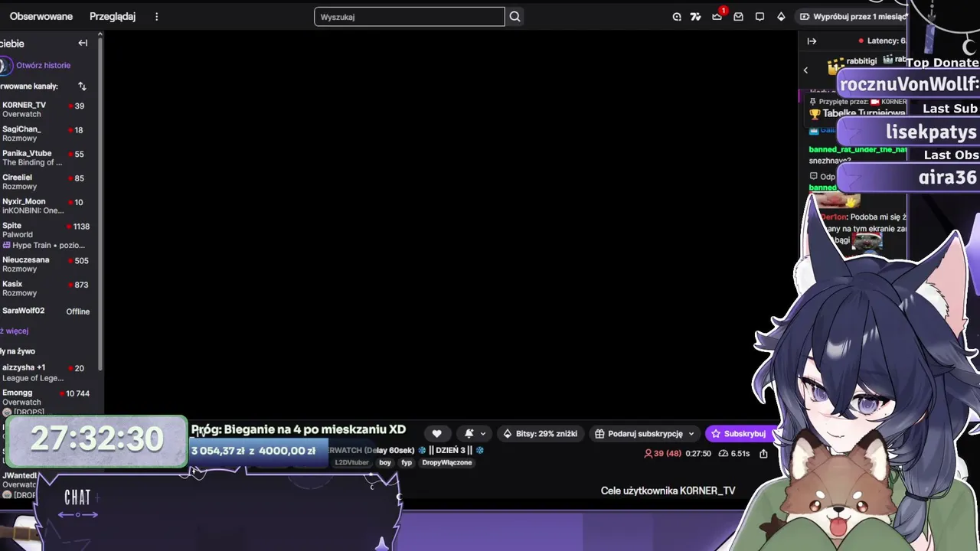Click the search magnifier button
The image size is (980, 551).
pyautogui.click(x=515, y=17)
